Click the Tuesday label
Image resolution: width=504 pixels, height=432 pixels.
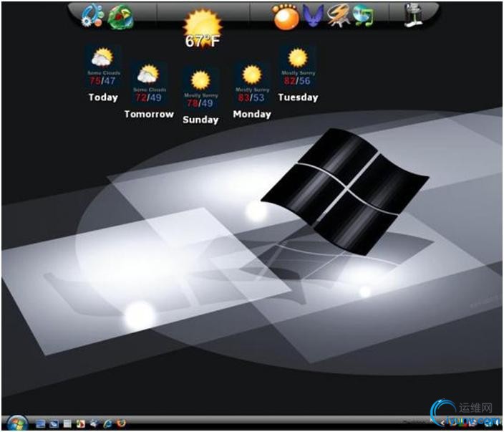298,97
